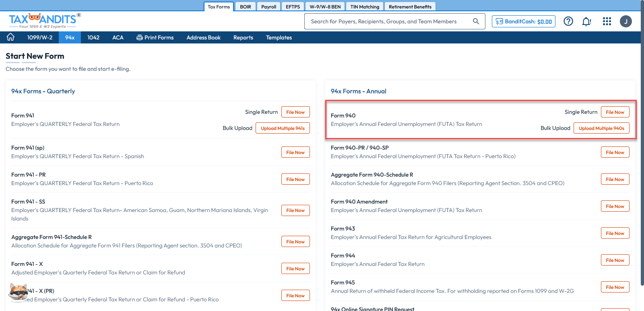644x311 pixels.
Task: Open the apps grid menu icon
Action: click(607, 21)
